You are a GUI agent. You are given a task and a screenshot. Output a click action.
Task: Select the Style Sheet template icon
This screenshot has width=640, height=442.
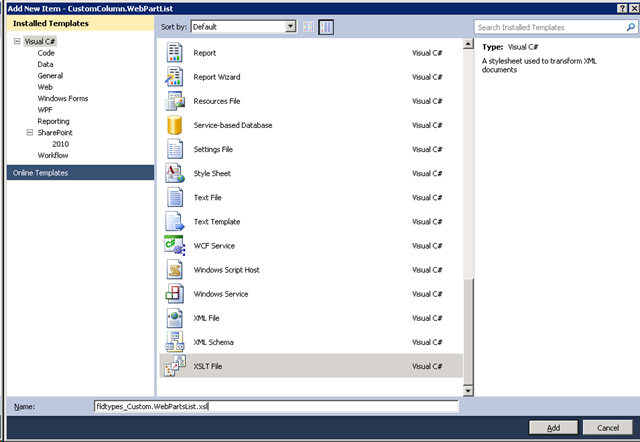tap(175, 173)
